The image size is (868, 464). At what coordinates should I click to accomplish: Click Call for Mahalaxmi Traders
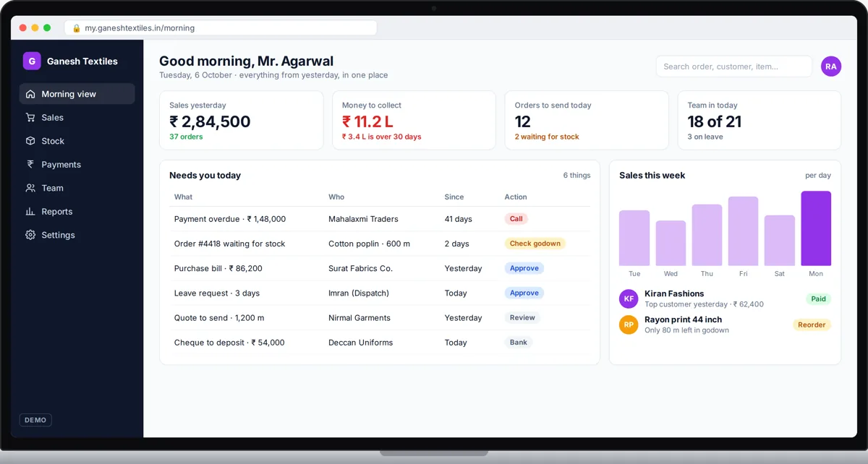click(x=516, y=219)
